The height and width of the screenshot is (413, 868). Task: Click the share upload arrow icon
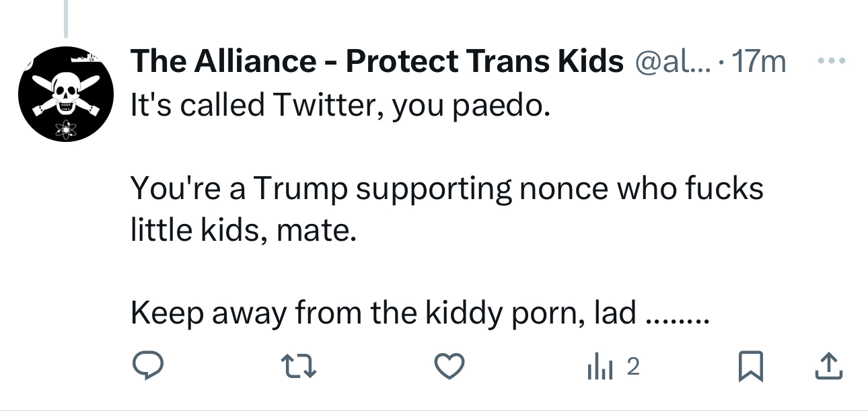point(830,367)
